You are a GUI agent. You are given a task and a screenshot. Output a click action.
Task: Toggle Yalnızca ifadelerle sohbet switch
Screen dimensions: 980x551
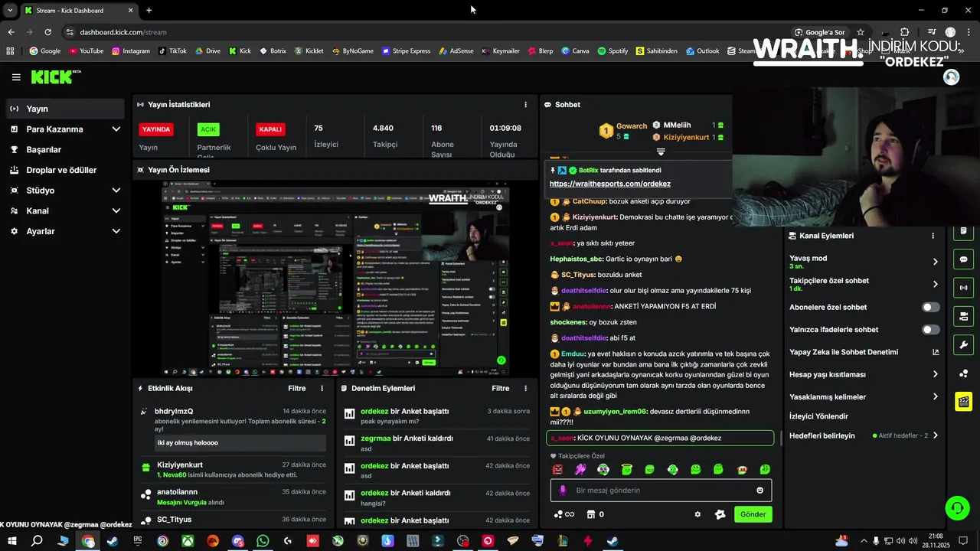[x=930, y=330]
